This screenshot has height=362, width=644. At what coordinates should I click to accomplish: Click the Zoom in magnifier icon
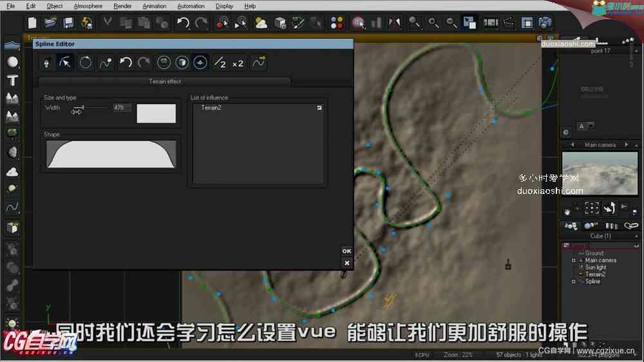[433, 23]
